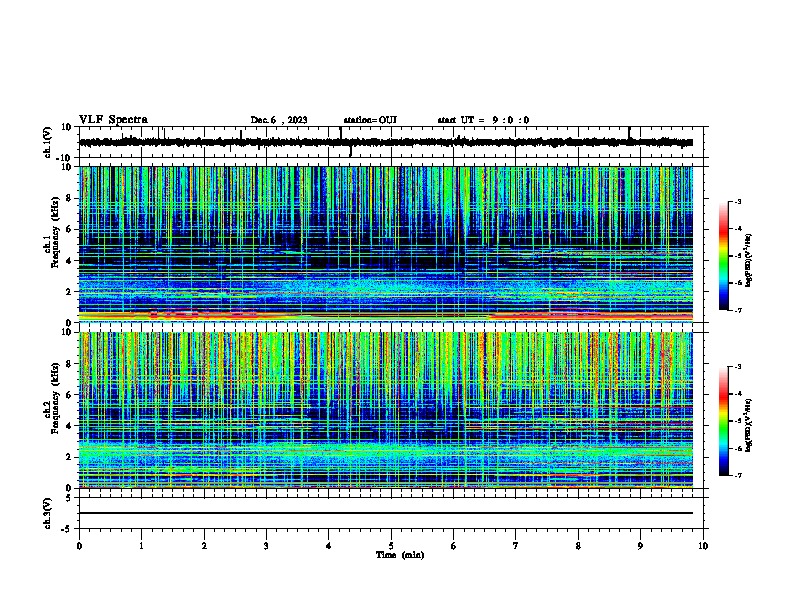
Task: Click the ch.2 spectrogram plot
Action: coord(386,410)
